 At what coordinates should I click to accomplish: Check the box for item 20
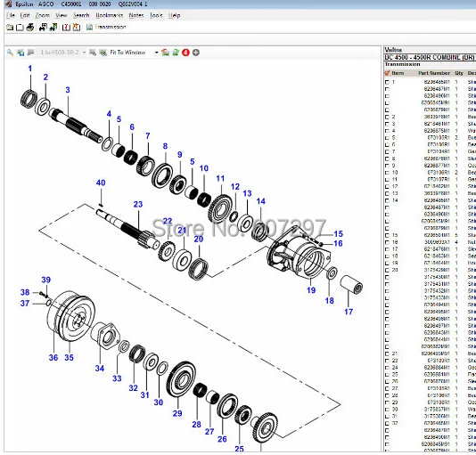click(387, 270)
